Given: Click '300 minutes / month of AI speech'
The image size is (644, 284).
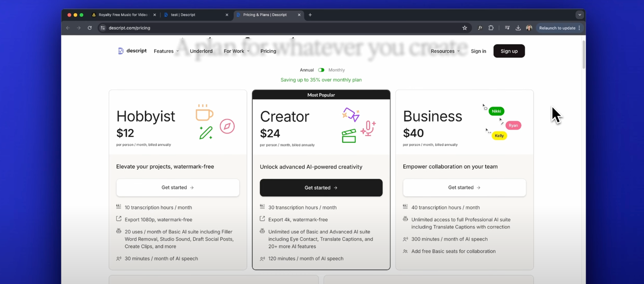Looking at the screenshot, I should (x=449, y=239).
